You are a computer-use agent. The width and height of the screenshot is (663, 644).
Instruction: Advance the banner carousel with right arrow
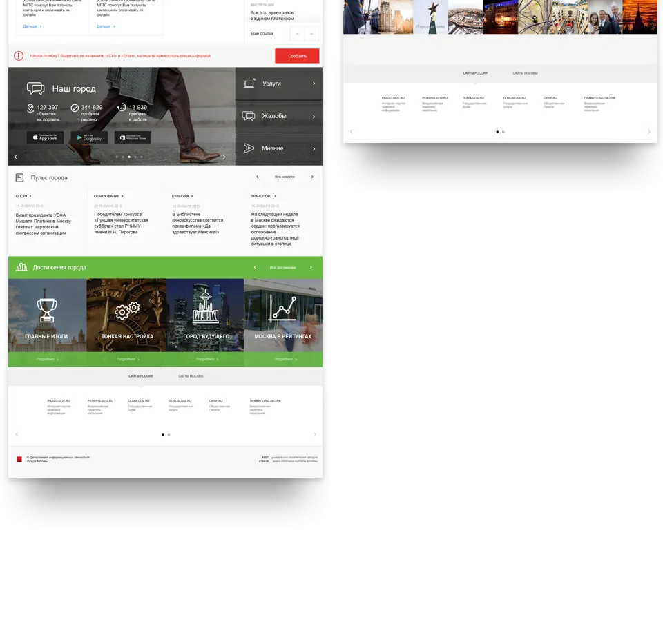[x=224, y=157]
